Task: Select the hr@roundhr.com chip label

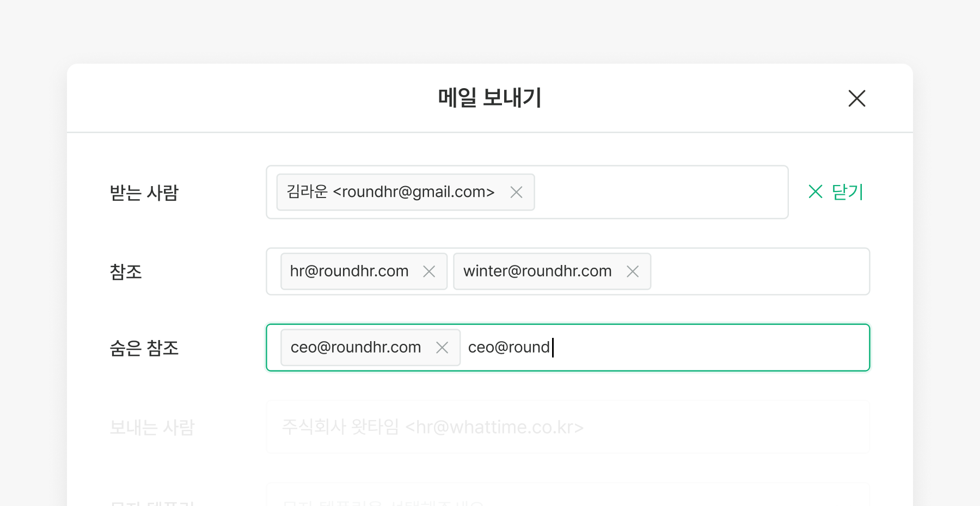Action: click(349, 271)
